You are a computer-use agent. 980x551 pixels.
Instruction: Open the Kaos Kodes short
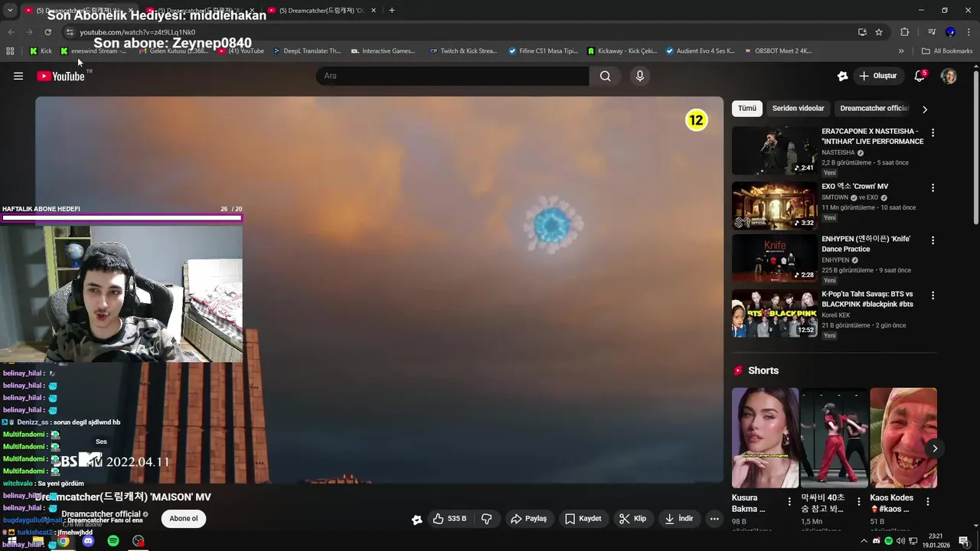(x=903, y=438)
